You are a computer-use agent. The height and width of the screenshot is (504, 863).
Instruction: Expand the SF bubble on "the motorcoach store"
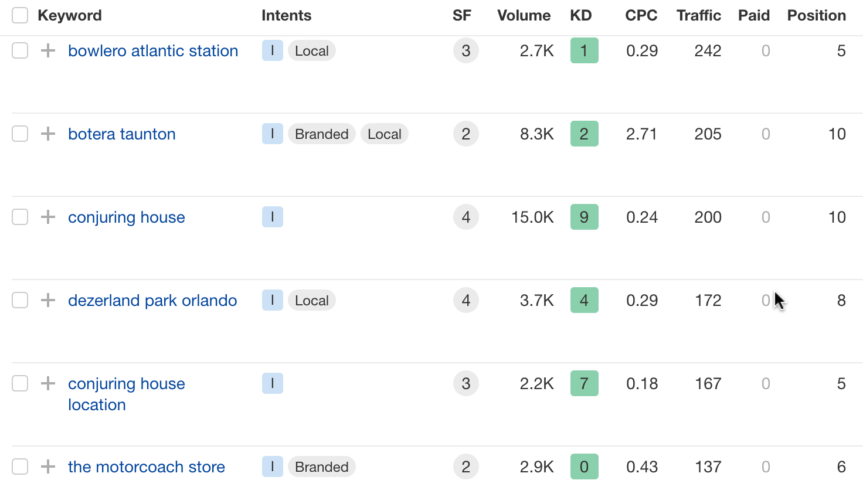pos(466,466)
